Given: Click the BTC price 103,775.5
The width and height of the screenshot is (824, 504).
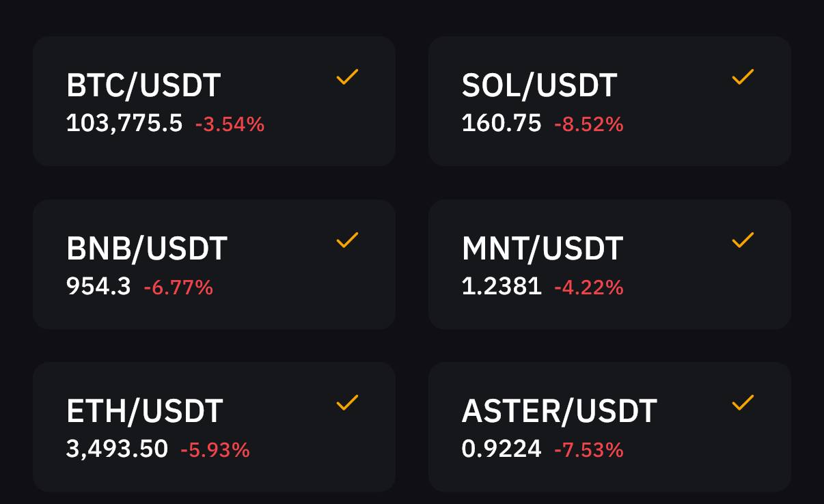Looking at the screenshot, I should point(124,124).
